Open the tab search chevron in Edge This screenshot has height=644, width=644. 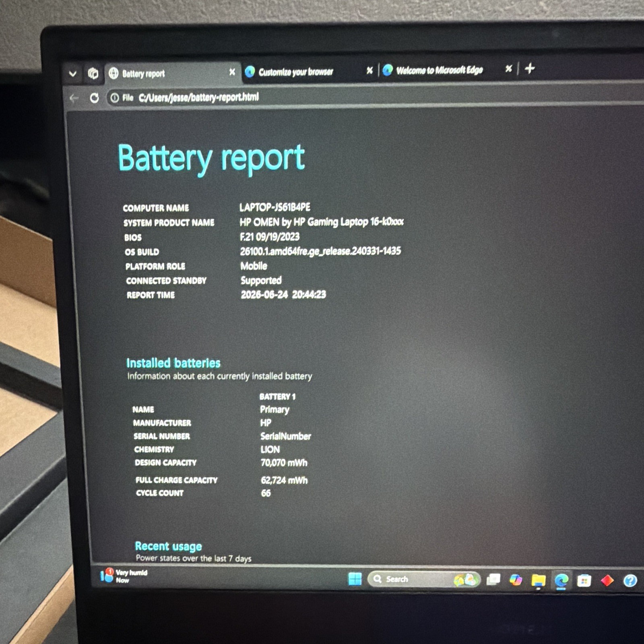(73, 74)
